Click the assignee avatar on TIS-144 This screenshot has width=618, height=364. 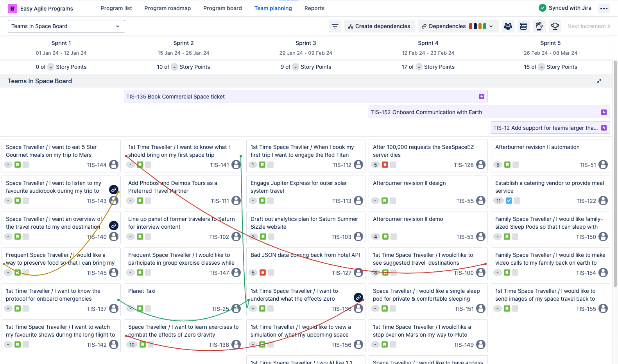[x=114, y=165]
